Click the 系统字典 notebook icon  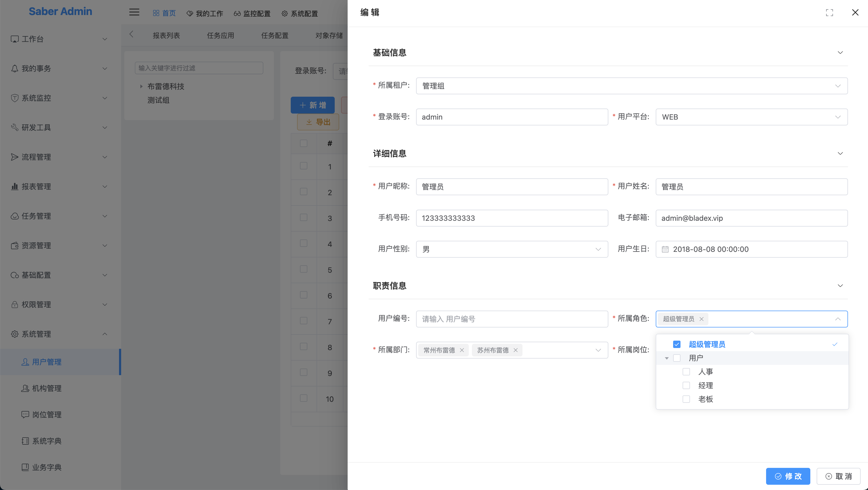click(x=25, y=441)
